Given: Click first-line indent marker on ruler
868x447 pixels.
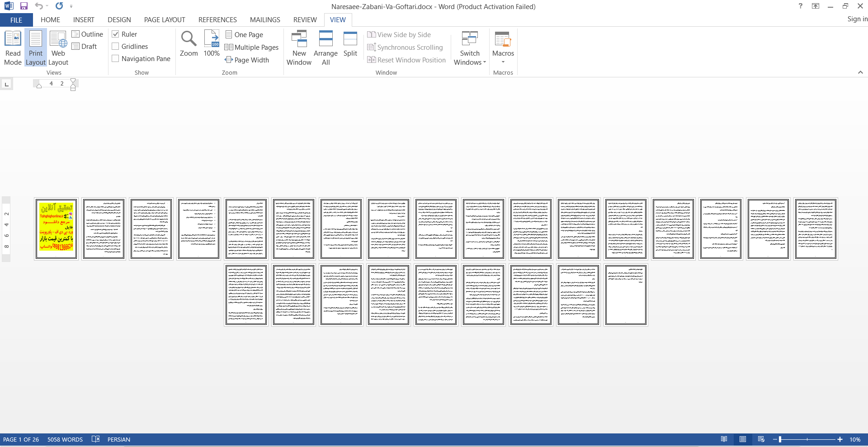Looking at the screenshot, I should coord(73,81).
